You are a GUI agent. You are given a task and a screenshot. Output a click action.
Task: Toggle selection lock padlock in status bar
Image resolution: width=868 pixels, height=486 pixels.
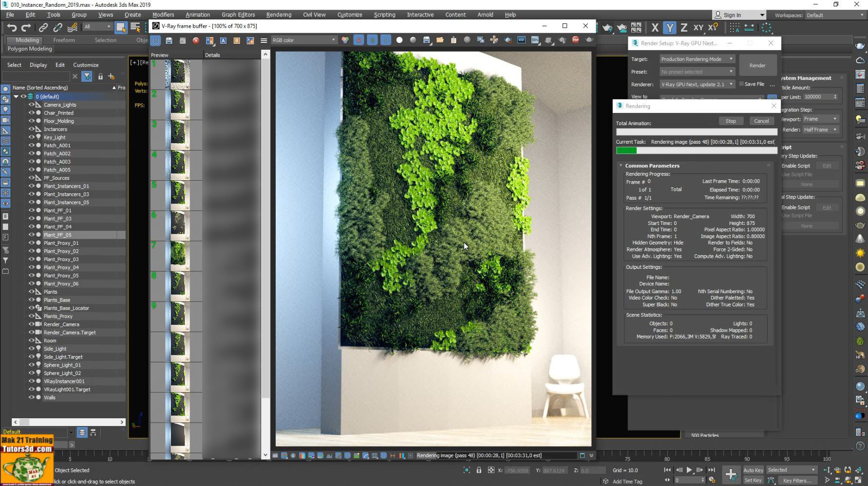[479, 470]
